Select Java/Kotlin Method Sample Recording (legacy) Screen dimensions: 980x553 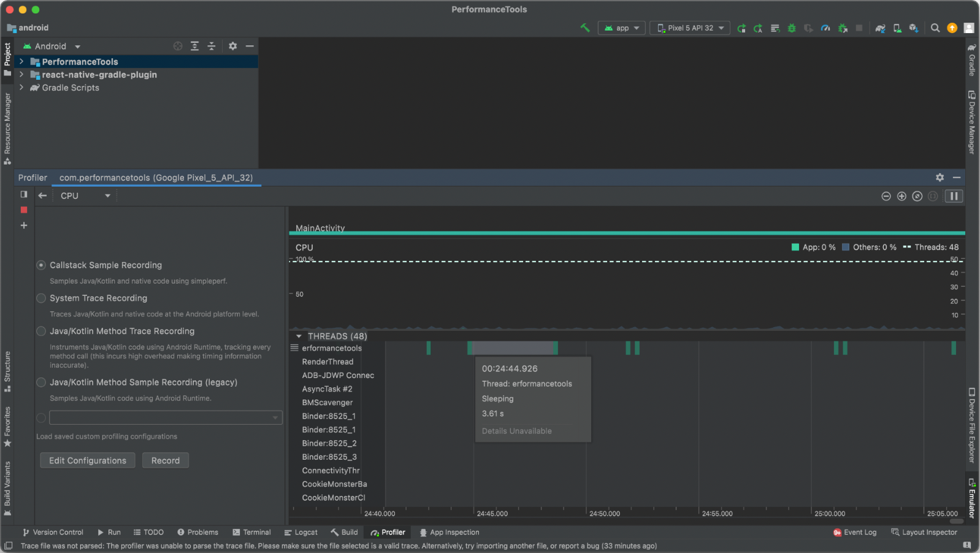tap(41, 382)
